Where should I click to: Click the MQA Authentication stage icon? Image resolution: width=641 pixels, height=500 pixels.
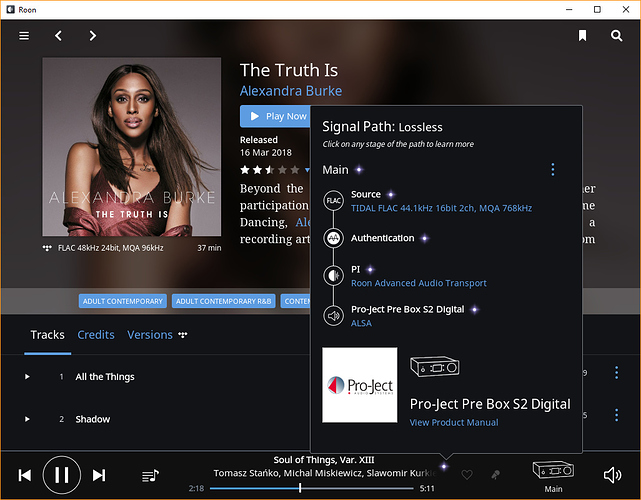coord(334,238)
